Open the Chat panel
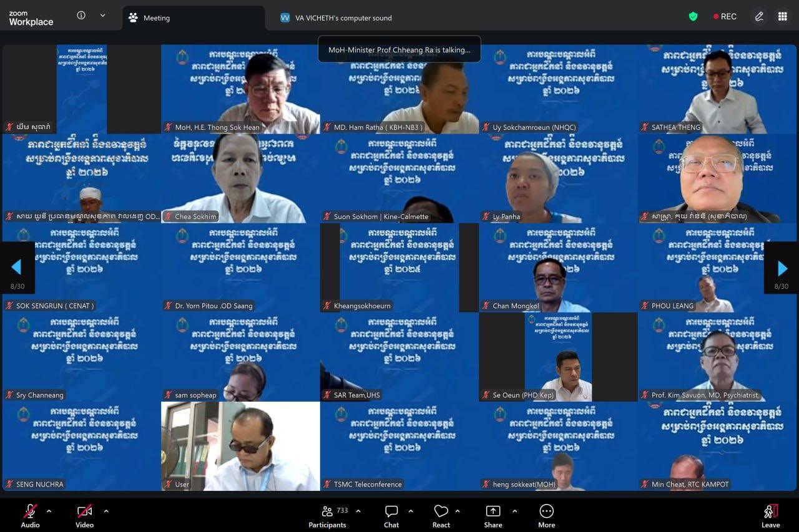The image size is (799, 532). (x=391, y=516)
